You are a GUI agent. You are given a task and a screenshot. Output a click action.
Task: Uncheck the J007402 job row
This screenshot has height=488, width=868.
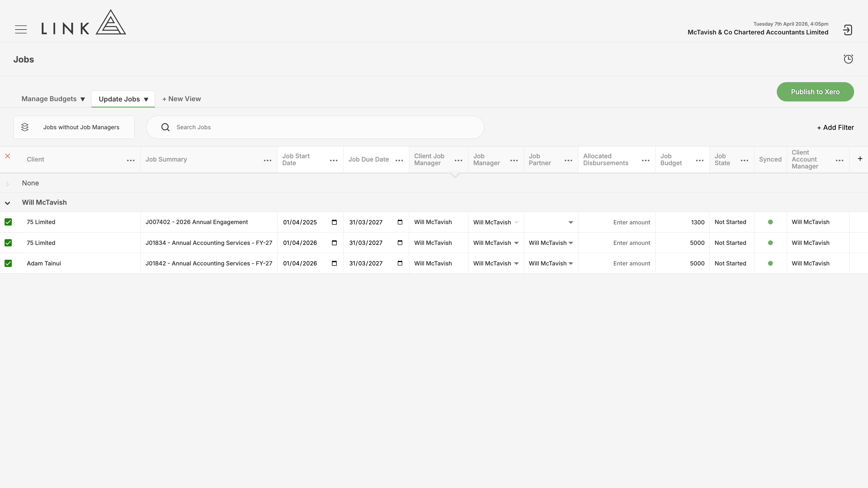click(x=8, y=222)
